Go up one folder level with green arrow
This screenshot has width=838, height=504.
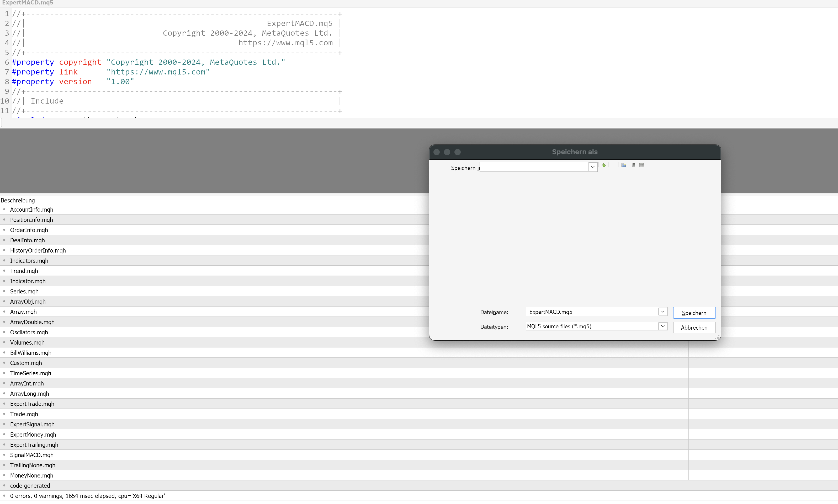point(603,165)
